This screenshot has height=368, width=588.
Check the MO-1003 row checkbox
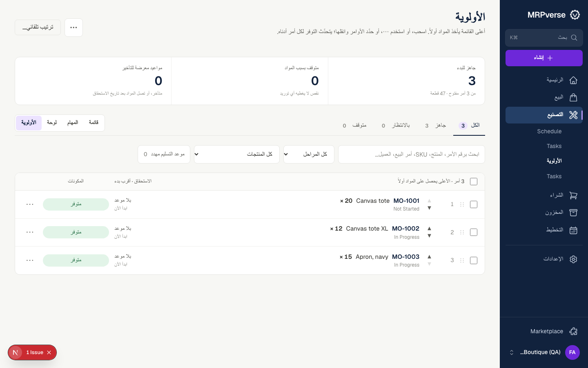pyautogui.click(x=474, y=260)
